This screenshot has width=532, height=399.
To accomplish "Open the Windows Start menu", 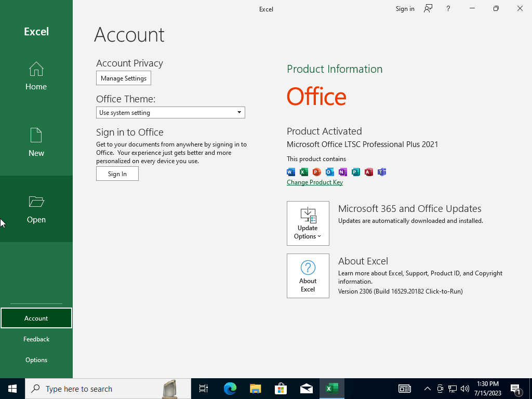I will 12,389.
